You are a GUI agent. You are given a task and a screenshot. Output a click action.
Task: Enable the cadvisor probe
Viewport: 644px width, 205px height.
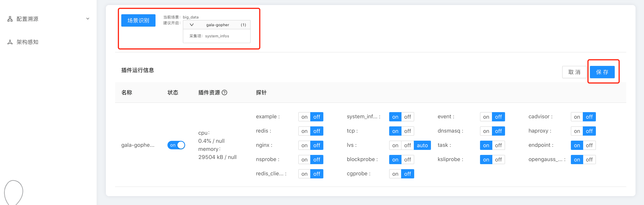(x=577, y=117)
